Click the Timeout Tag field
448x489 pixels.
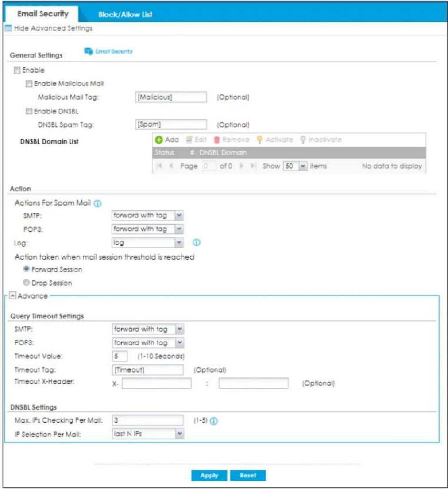[x=148, y=369]
